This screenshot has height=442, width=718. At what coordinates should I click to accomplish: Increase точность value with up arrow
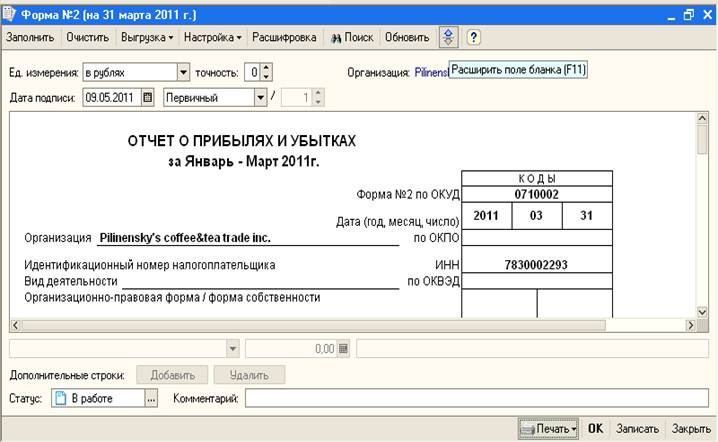click(266, 68)
